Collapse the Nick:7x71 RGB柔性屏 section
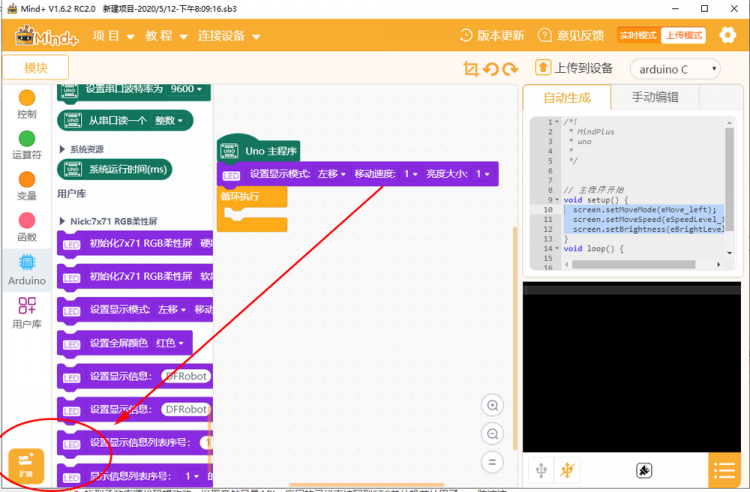The width and height of the screenshot is (750, 492). point(62,221)
